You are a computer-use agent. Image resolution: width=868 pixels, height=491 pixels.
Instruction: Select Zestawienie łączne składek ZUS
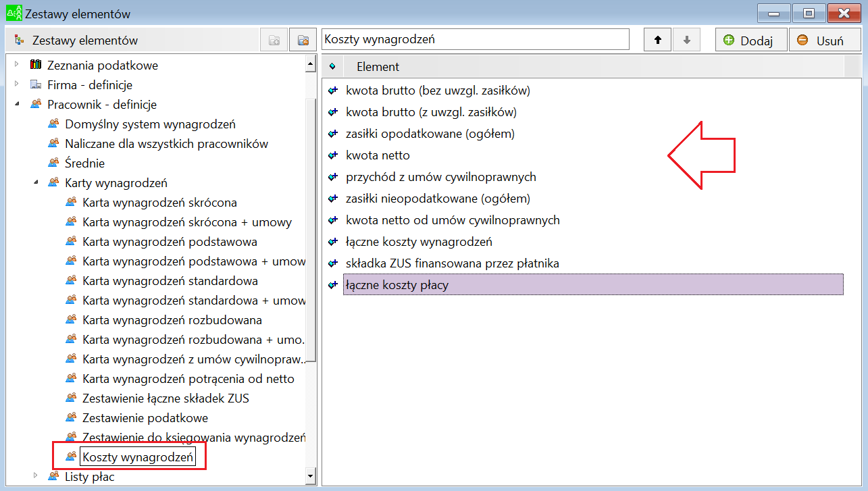(x=165, y=398)
